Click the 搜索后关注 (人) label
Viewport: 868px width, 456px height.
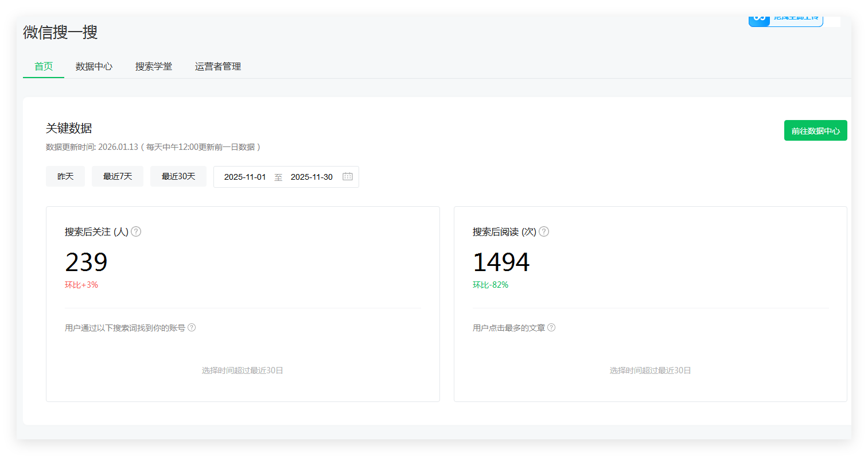point(96,231)
